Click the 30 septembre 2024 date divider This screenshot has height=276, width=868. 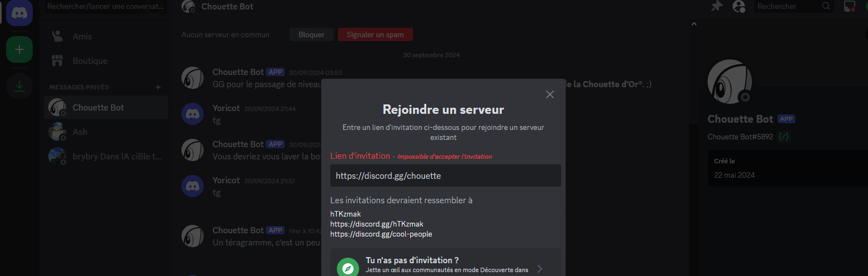(x=431, y=55)
